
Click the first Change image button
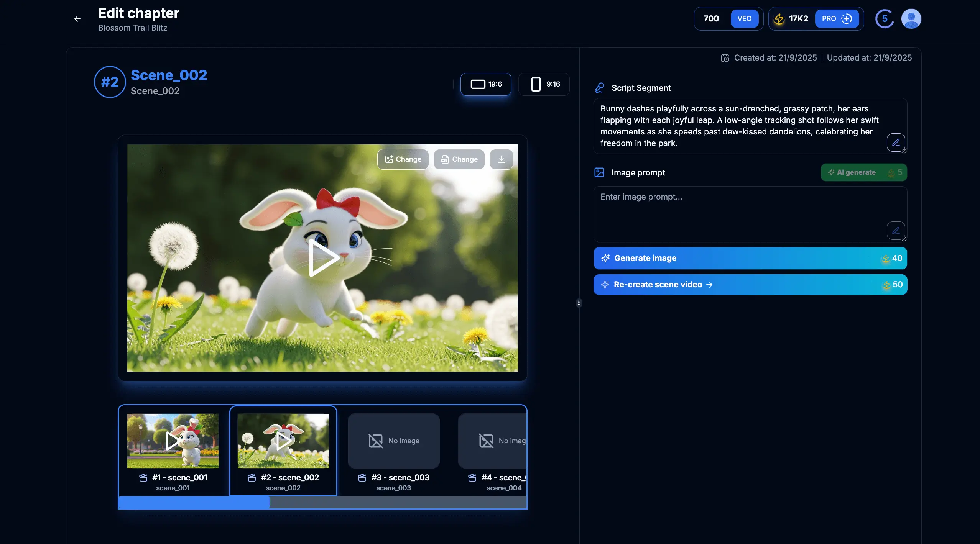pyautogui.click(x=403, y=159)
